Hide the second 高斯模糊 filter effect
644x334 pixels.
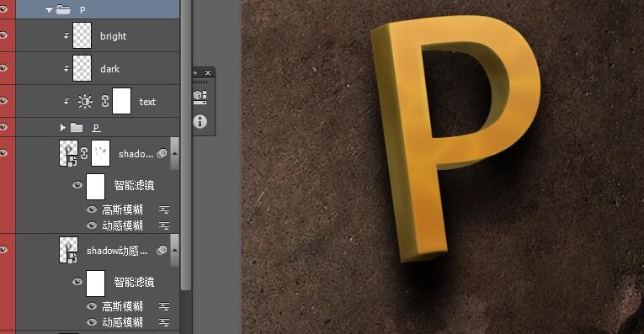(x=92, y=306)
